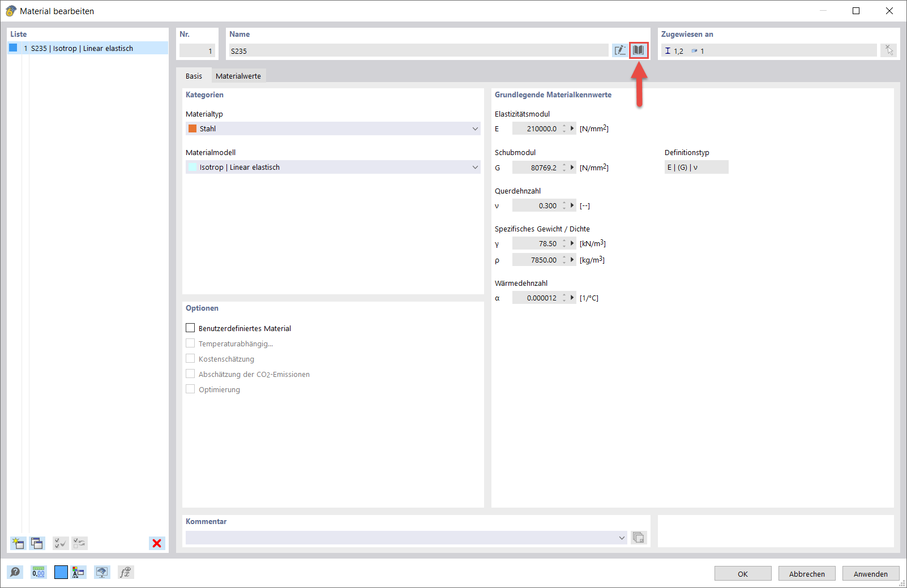
Task: Delete the selected material red X
Action: coord(157,543)
